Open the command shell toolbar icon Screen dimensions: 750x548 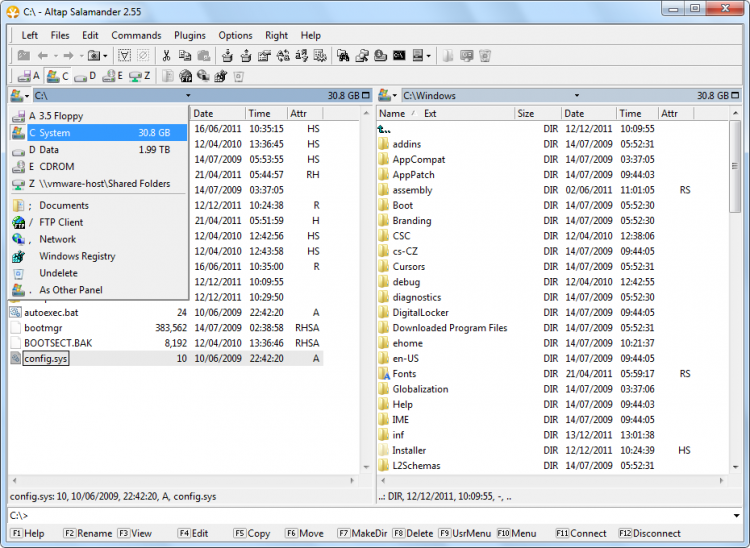click(399, 56)
